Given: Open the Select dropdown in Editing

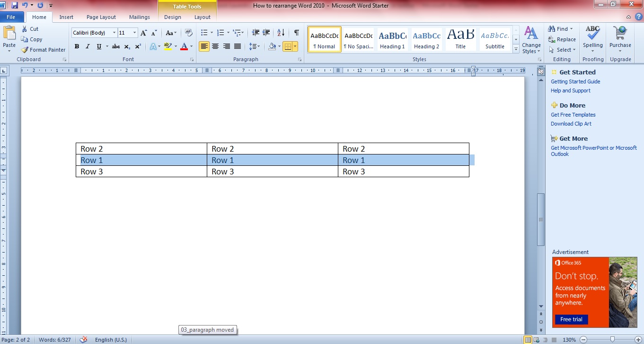Looking at the screenshot, I should 562,50.
